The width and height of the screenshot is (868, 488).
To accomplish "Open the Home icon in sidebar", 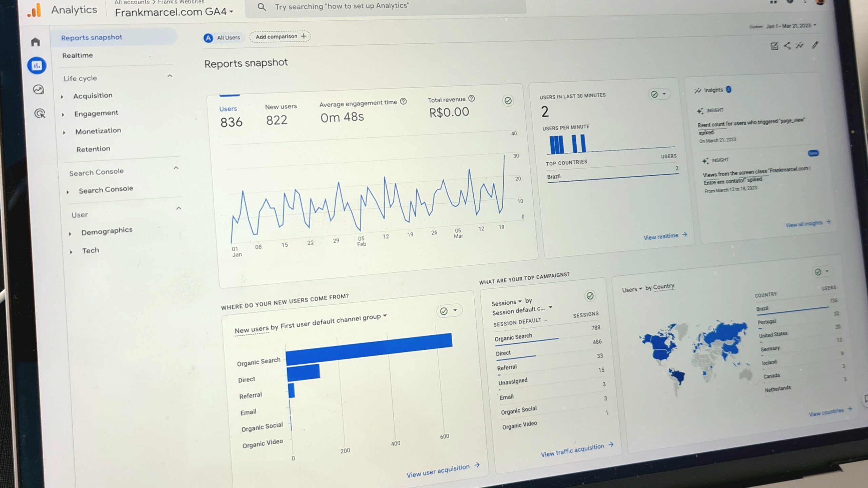I will pos(36,42).
